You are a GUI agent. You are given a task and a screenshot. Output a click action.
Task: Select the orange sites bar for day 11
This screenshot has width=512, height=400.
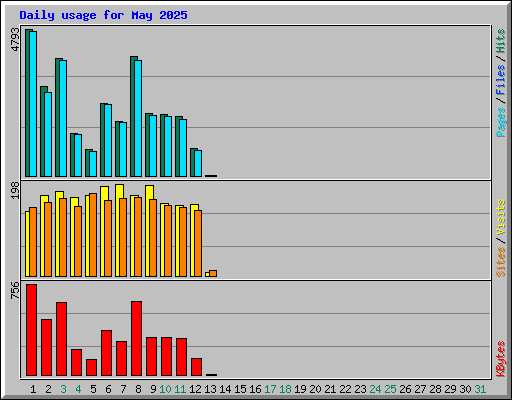click(x=183, y=242)
